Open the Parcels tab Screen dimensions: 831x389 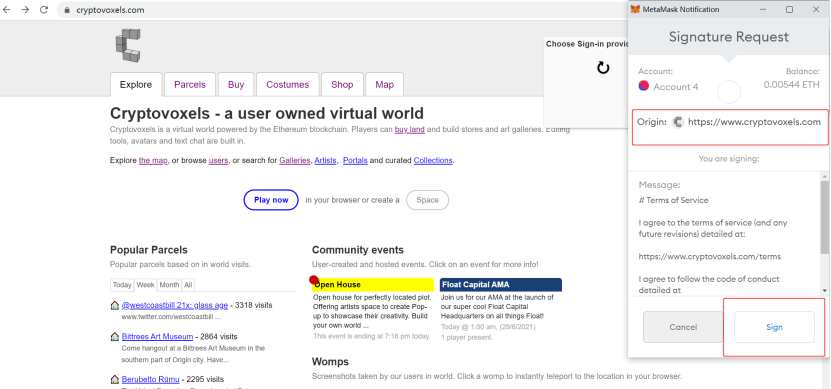[x=190, y=85]
